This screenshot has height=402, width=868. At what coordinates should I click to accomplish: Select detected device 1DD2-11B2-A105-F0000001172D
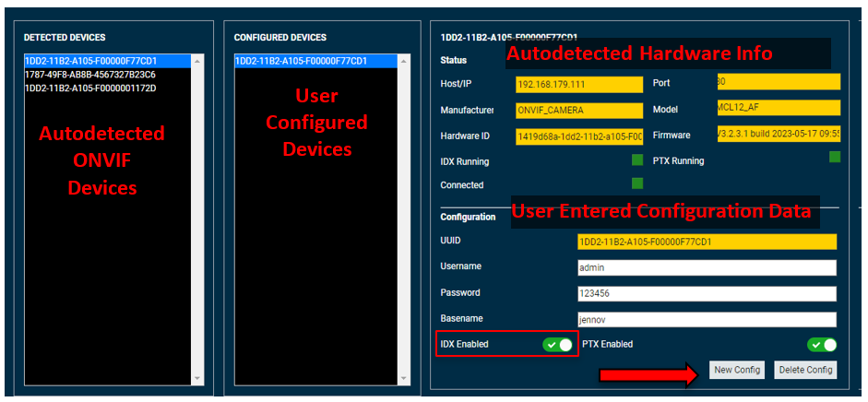pyautogui.click(x=89, y=88)
